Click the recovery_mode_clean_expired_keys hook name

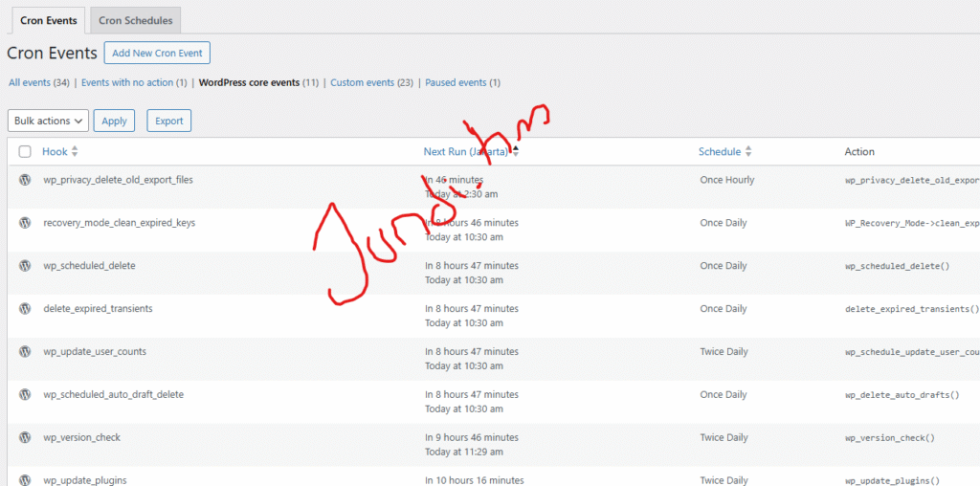pos(120,222)
